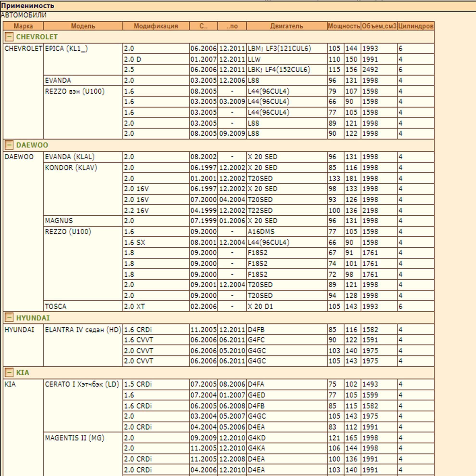Collapse the HYUNDAI group minus icon

[9, 318]
